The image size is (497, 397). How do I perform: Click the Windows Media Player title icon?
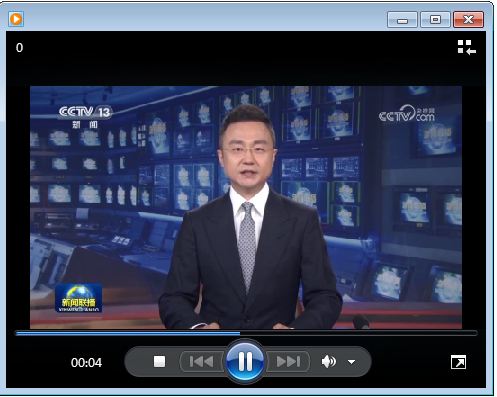coord(16,19)
